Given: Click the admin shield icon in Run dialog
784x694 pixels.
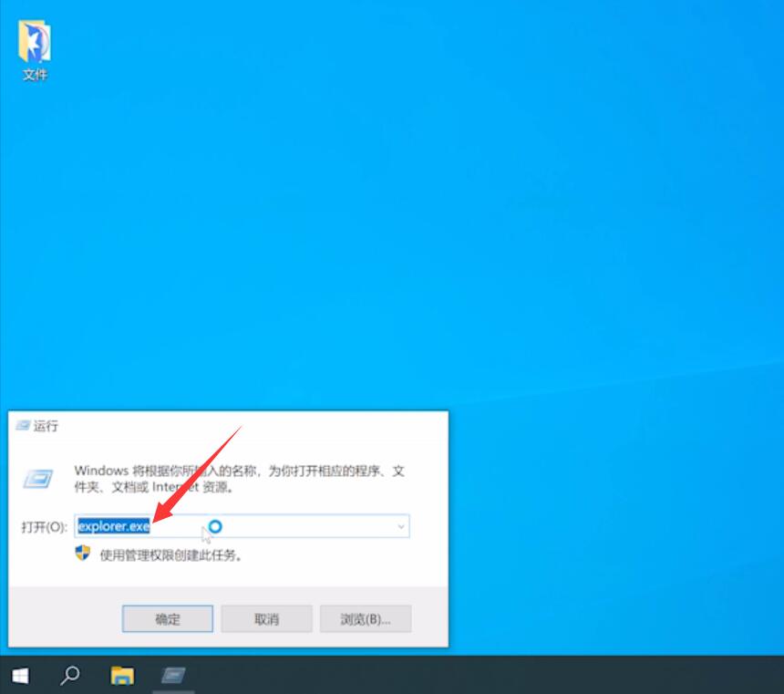Looking at the screenshot, I should 82,553.
